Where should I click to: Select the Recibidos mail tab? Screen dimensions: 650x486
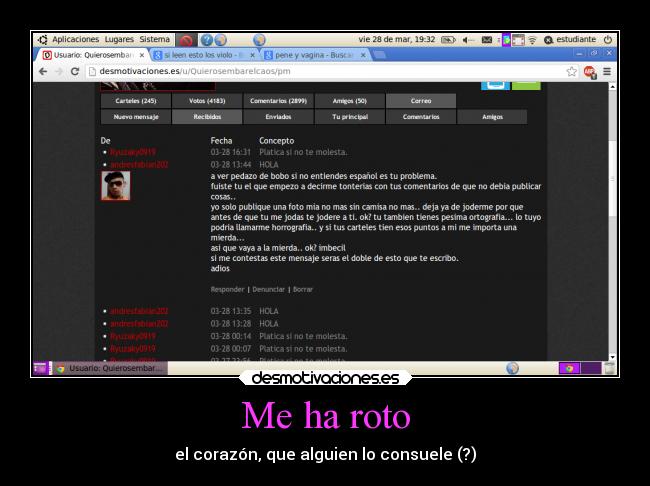point(207,117)
